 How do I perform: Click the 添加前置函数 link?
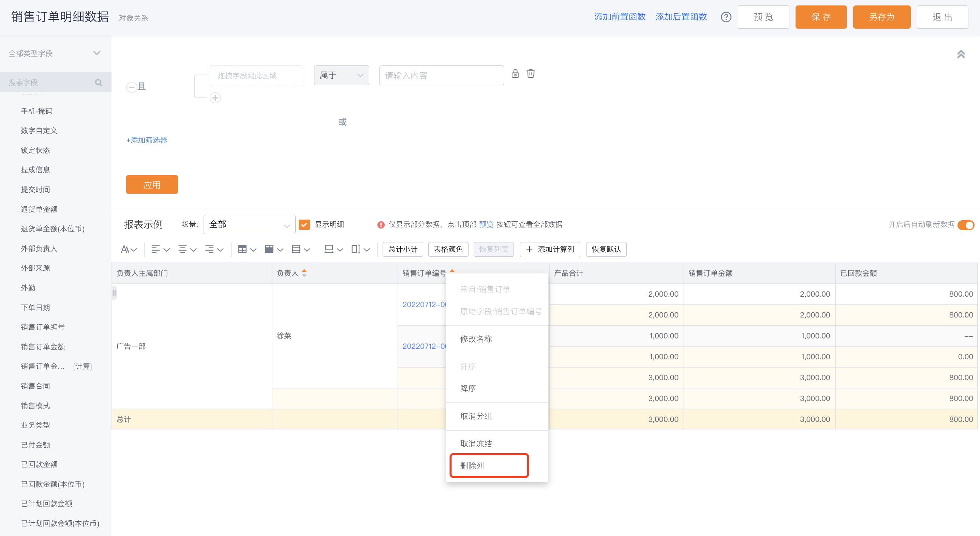[620, 17]
